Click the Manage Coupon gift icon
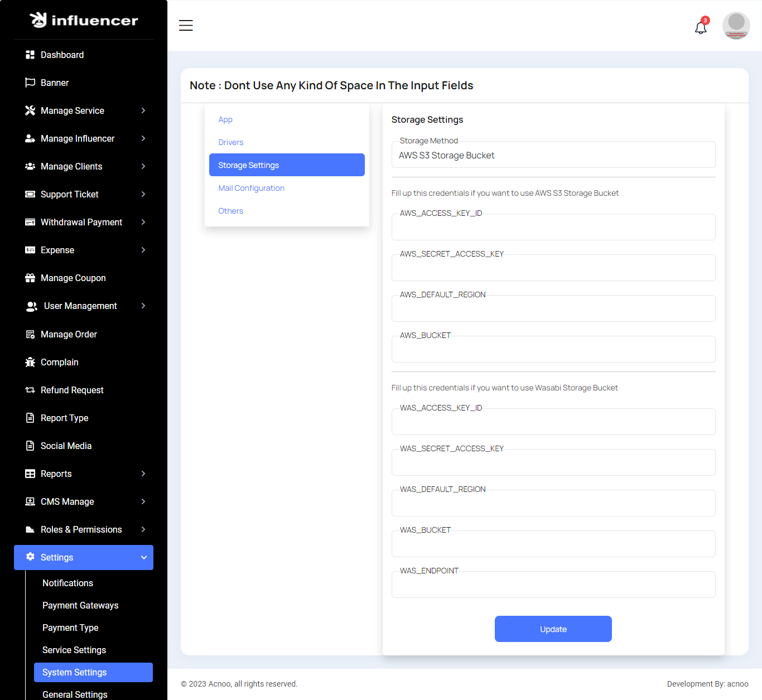This screenshot has height=700, width=762. coord(30,278)
